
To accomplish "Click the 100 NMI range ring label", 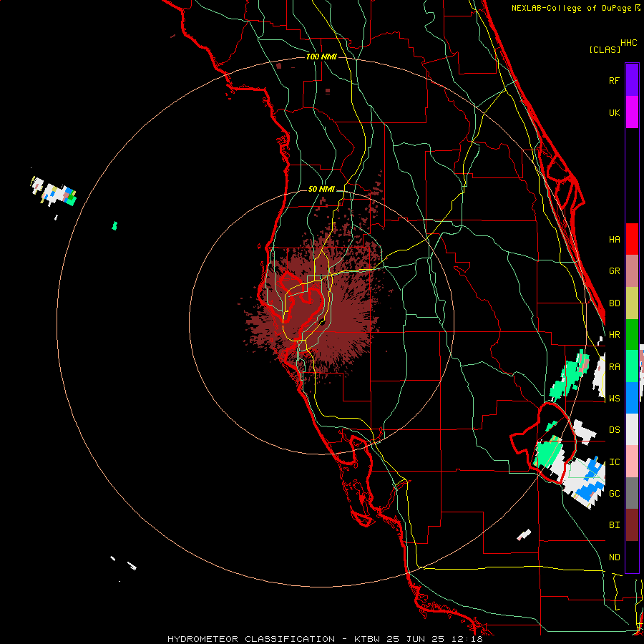I will 321,57.
